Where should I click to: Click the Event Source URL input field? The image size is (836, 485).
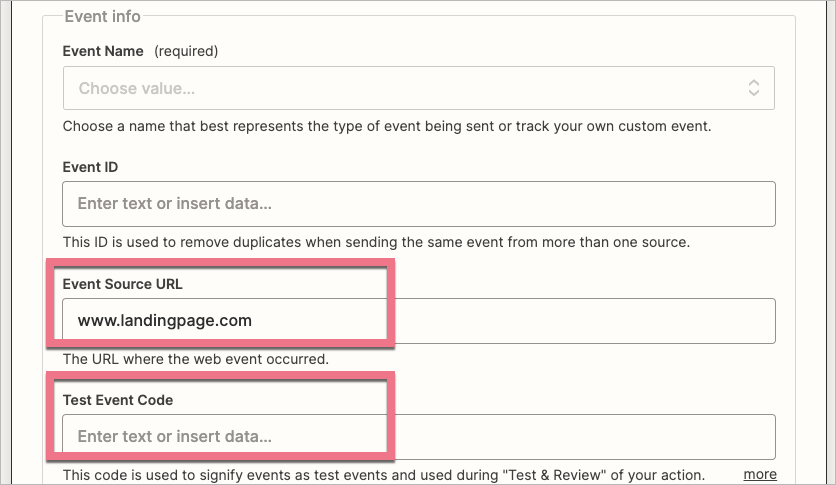pos(418,321)
